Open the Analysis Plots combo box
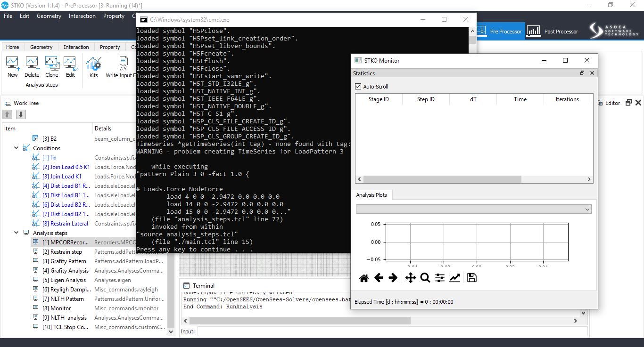The width and height of the screenshot is (644, 347). pos(473,209)
